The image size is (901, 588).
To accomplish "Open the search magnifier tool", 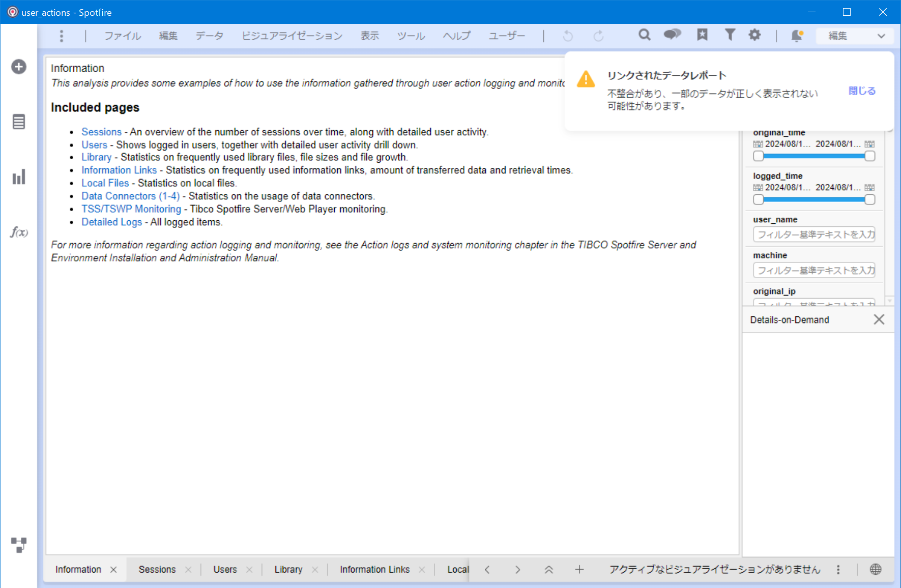I will point(645,35).
